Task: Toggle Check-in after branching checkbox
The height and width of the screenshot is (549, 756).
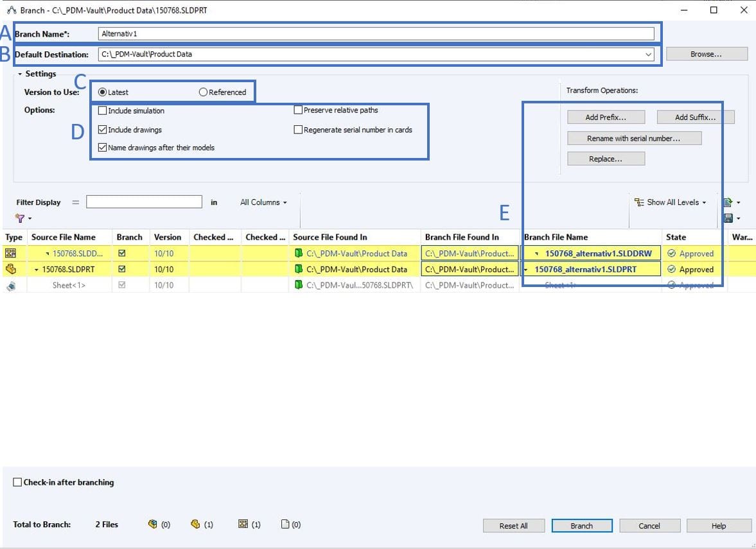Action: coord(18,482)
